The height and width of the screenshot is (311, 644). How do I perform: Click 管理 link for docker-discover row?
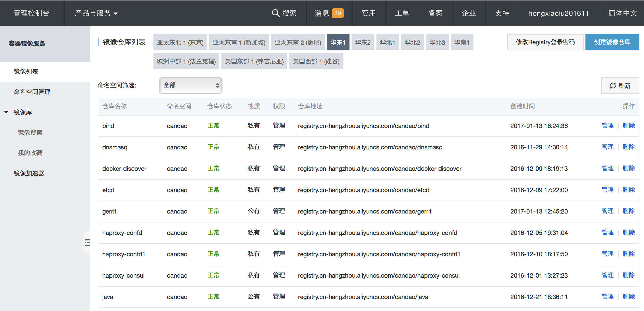click(607, 168)
